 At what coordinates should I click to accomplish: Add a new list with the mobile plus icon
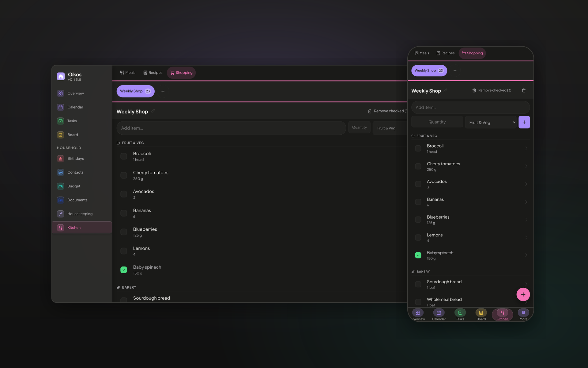455,71
